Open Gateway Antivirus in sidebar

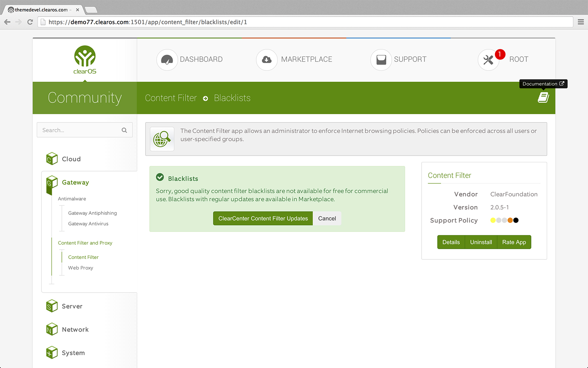[88, 224]
